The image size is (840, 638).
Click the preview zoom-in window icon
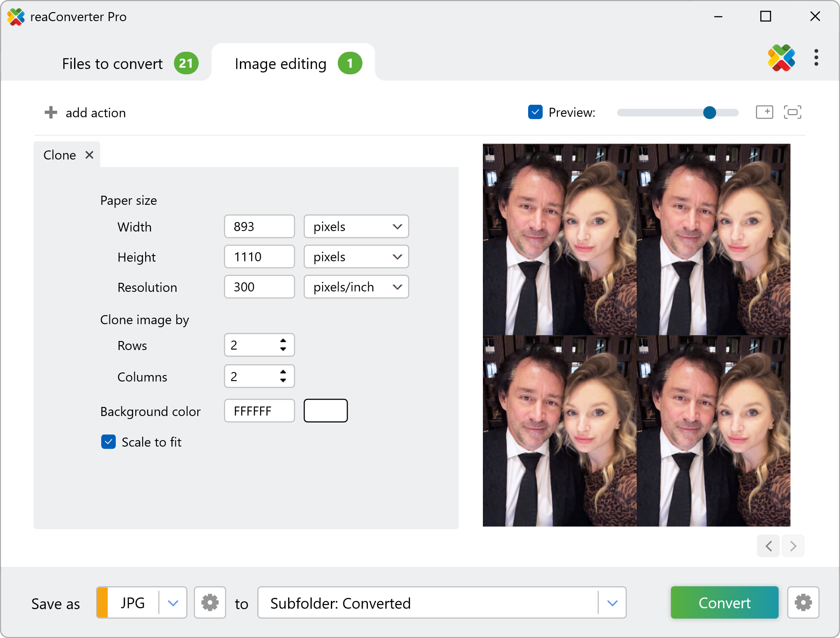click(764, 113)
